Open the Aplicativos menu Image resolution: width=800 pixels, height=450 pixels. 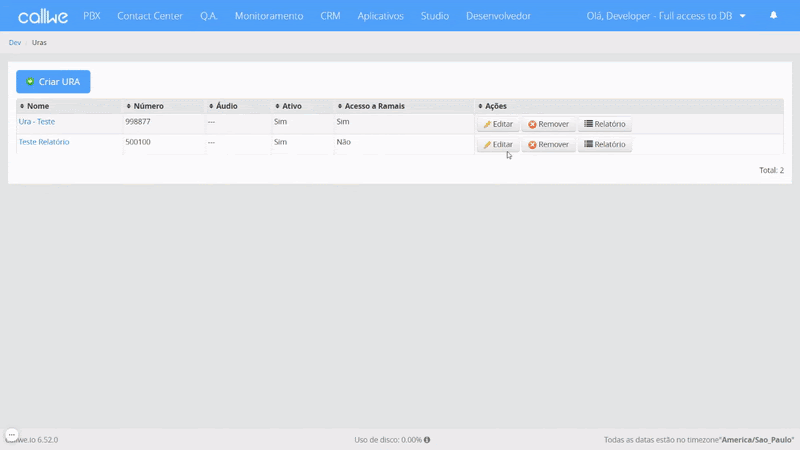click(381, 16)
